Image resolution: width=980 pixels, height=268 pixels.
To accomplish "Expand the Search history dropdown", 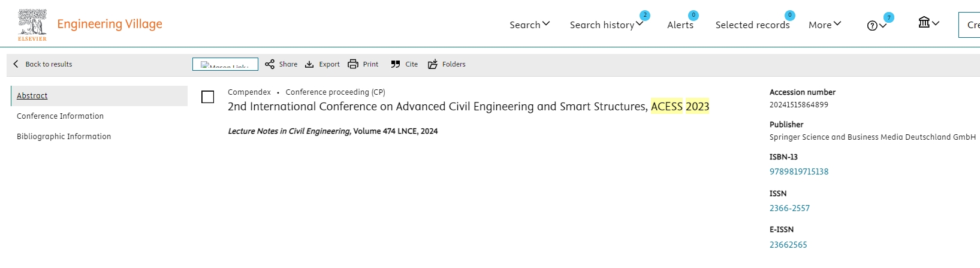I will tap(606, 25).
